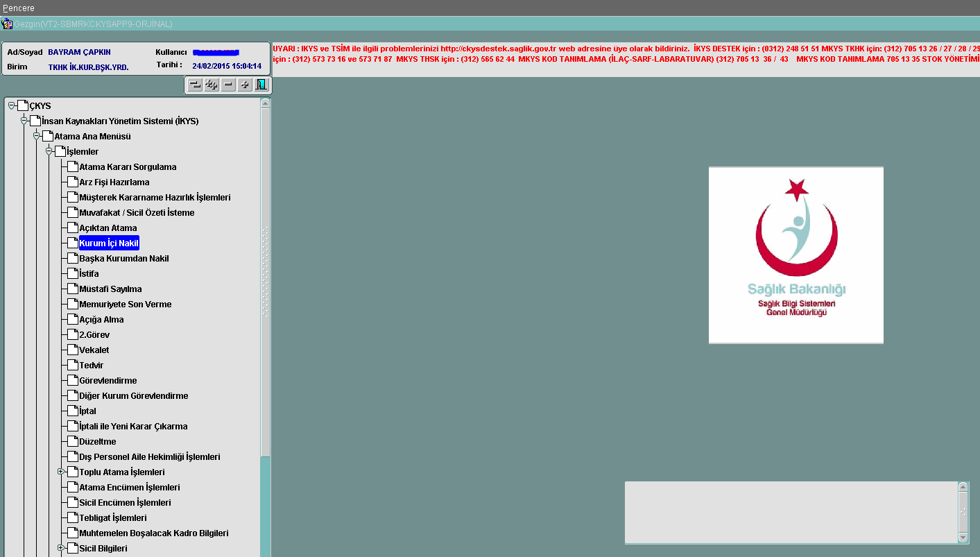Click the TKHK İK.KUR.BŞK.YRD. unit value
This screenshot has width=980, height=557.
coord(89,67)
